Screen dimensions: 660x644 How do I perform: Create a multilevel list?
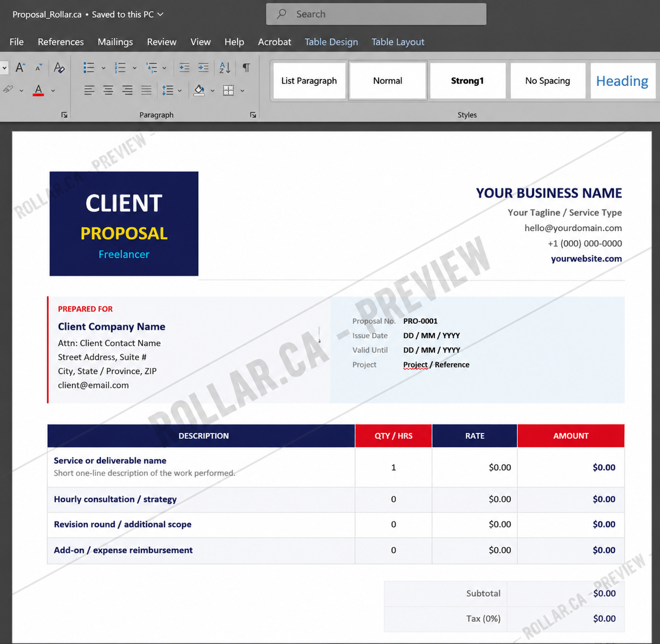152,68
